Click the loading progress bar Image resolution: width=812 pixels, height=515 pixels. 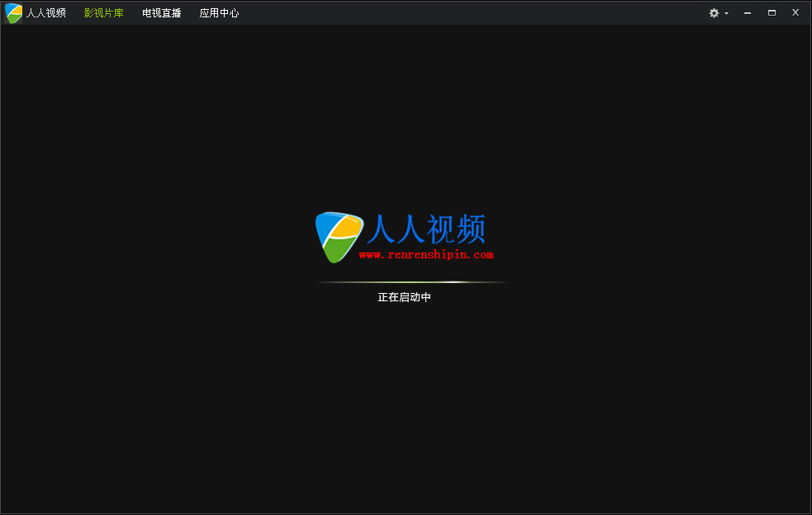[411, 282]
